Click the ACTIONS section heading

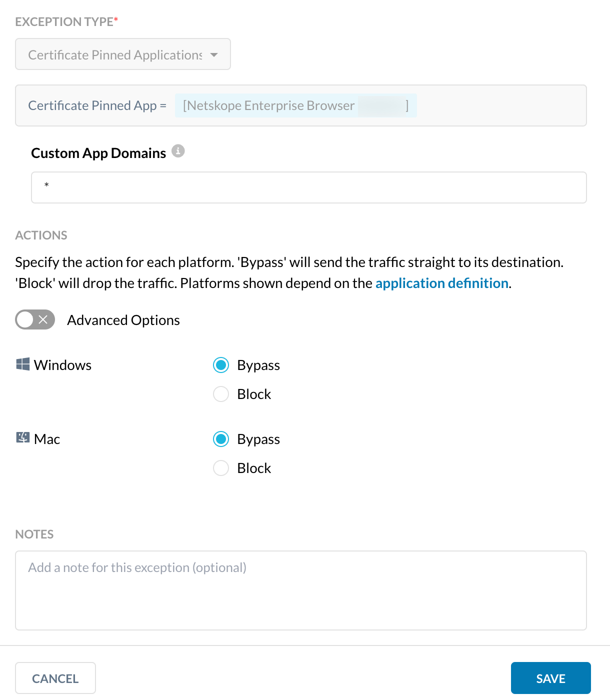coord(41,235)
